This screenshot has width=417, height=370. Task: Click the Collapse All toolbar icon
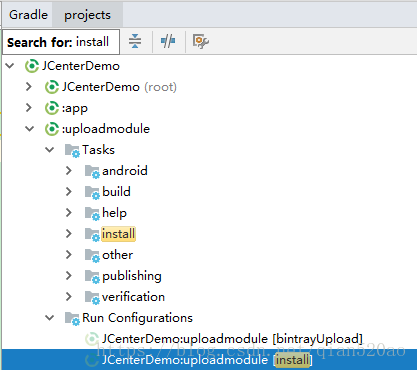pyautogui.click(x=135, y=41)
